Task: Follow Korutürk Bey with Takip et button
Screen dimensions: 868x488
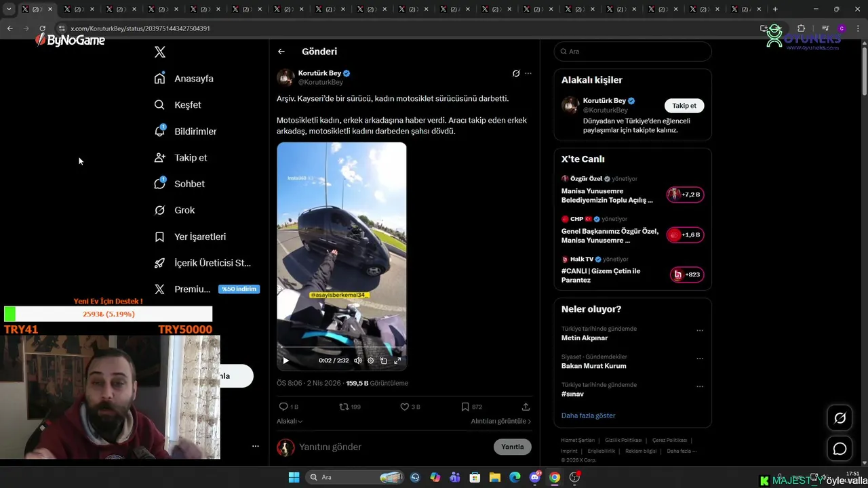Action: [684, 106]
